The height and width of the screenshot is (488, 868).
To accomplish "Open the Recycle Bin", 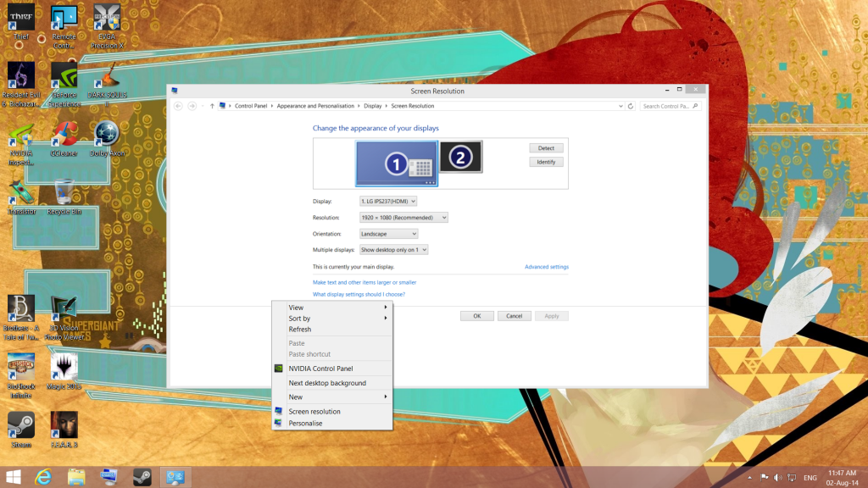I will click(x=64, y=197).
